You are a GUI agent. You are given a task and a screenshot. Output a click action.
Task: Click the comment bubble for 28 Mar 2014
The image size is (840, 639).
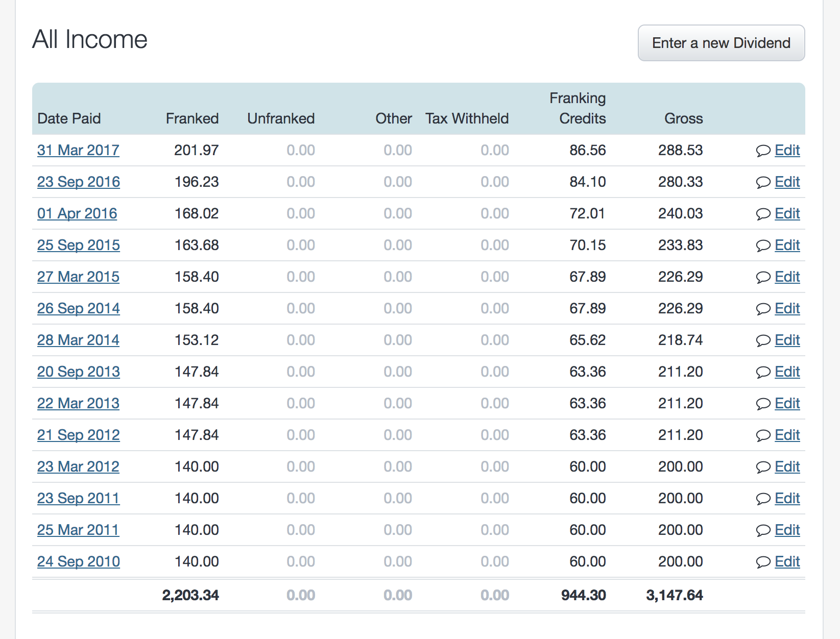tap(763, 340)
